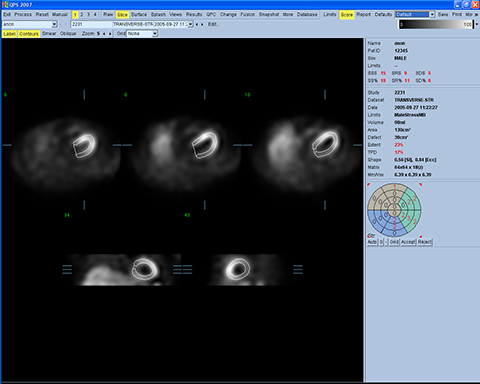Click the minus score button
Viewport: 480px width, 384px height.
[x=386, y=242]
